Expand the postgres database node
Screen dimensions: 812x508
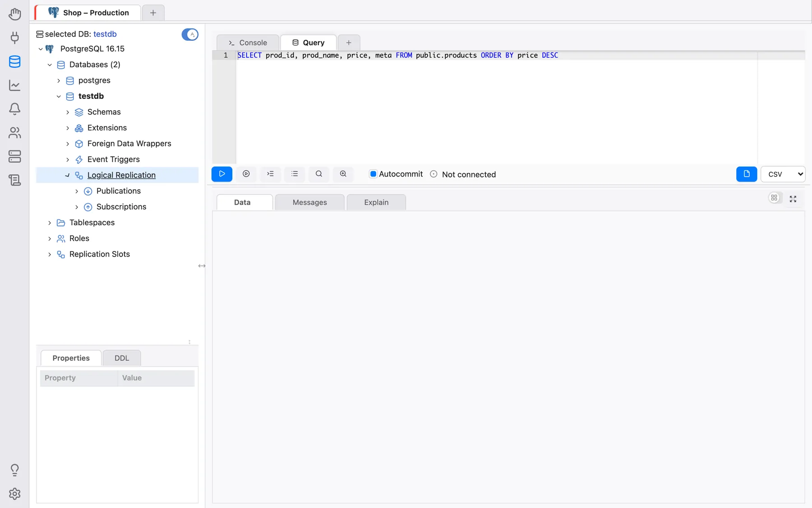pyautogui.click(x=59, y=80)
